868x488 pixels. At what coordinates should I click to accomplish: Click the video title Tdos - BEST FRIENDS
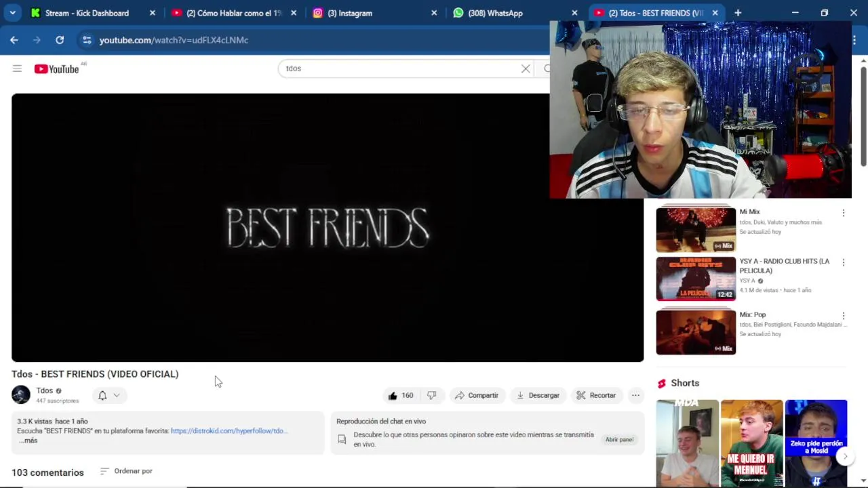(95, 374)
